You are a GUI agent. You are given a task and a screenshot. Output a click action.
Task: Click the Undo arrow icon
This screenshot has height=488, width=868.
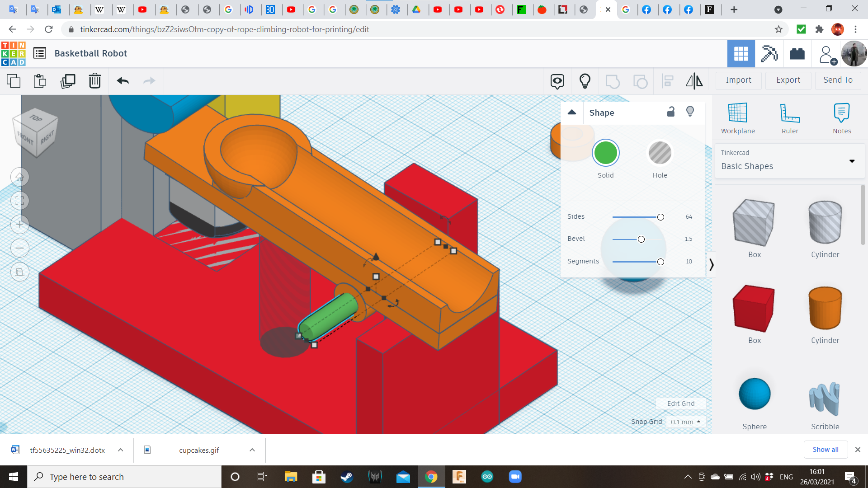(123, 81)
